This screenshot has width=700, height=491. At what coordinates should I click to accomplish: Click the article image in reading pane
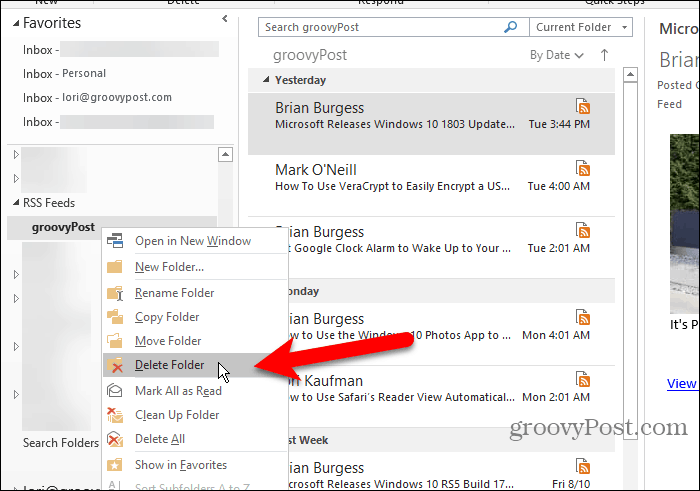coord(684,224)
